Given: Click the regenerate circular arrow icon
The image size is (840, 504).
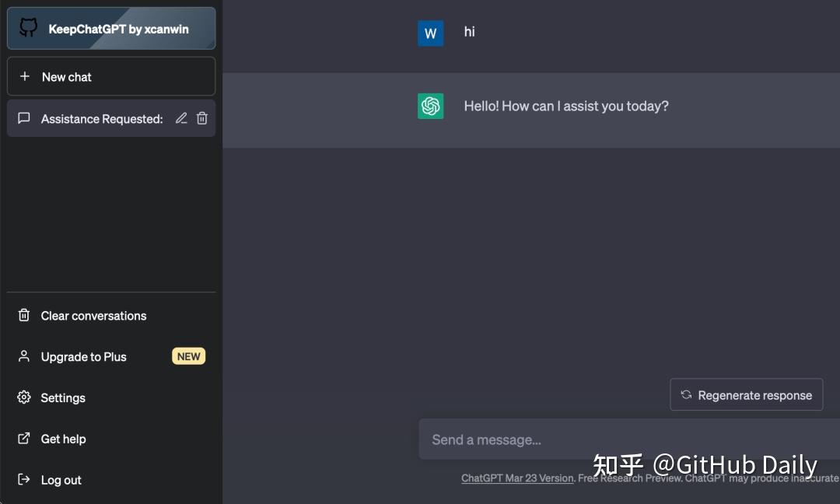Looking at the screenshot, I should pos(685,395).
